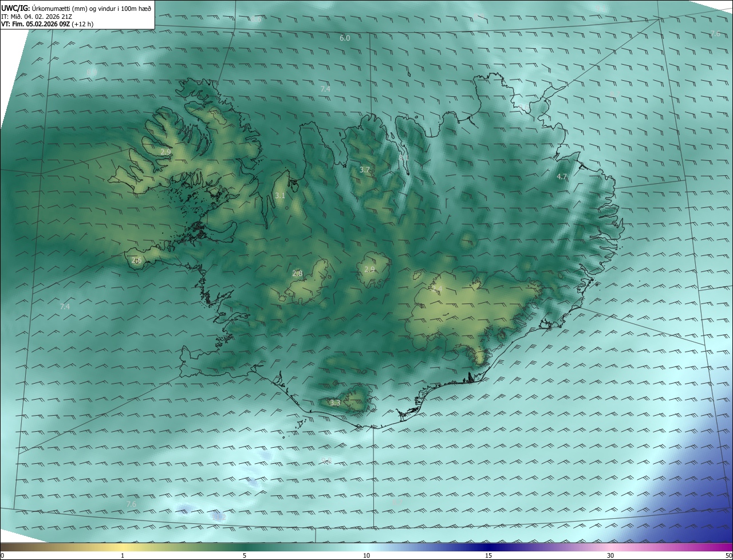Click the UWC/IG Úrkomumætti map title text
733x560 pixels.
(x=76, y=8)
